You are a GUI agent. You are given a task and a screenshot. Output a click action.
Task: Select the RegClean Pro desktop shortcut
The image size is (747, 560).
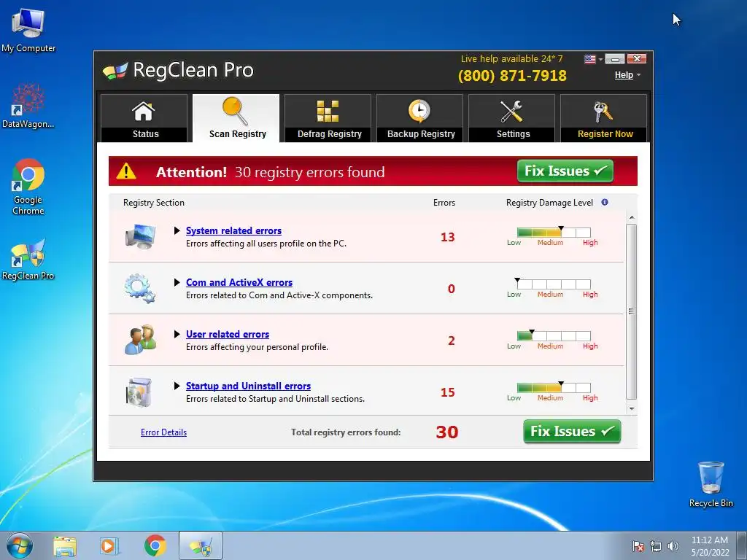pos(28,260)
